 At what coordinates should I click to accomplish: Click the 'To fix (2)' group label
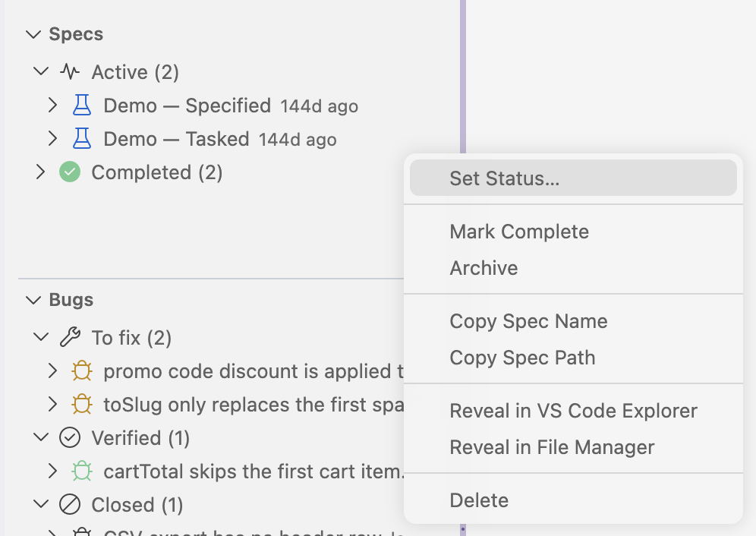131,338
